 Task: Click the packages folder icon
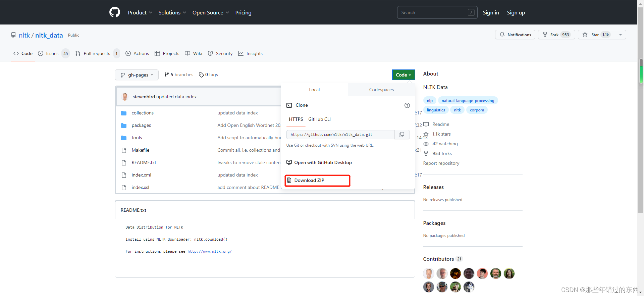(x=124, y=126)
